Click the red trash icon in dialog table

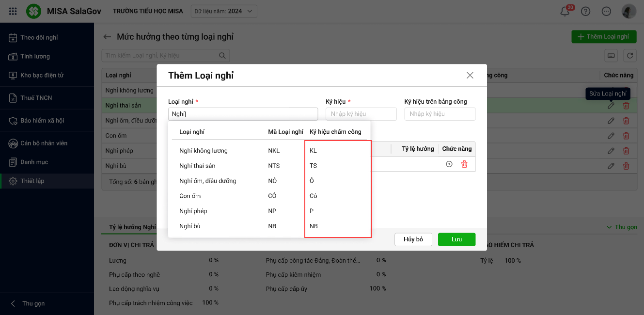pyautogui.click(x=464, y=164)
